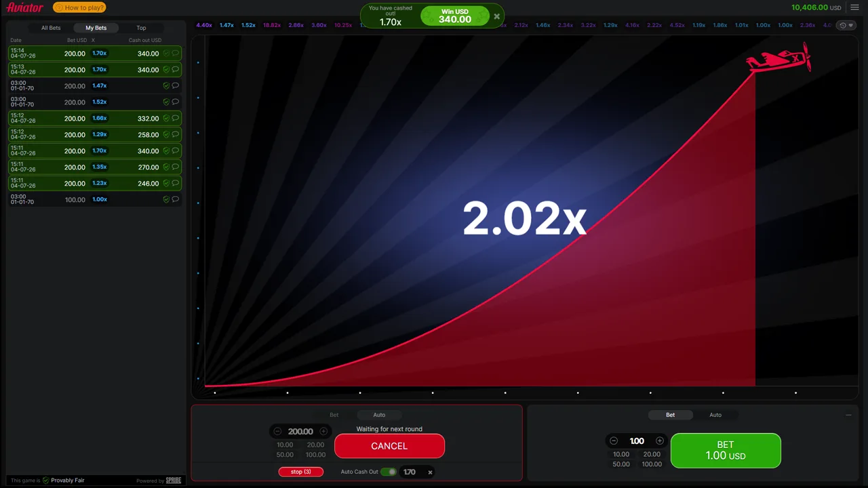The width and height of the screenshot is (868, 488).
Task: Click chat bubble in the 1.52x bet row
Action: point(175,102)
